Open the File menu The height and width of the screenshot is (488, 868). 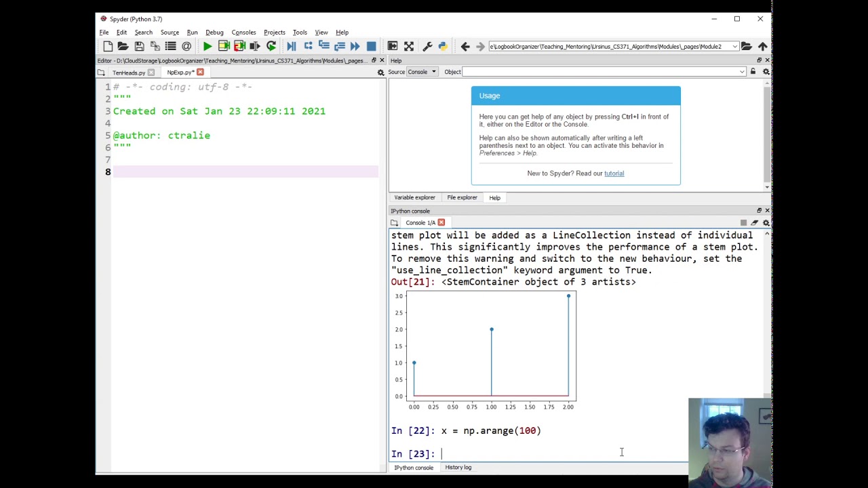coord(104,32)
